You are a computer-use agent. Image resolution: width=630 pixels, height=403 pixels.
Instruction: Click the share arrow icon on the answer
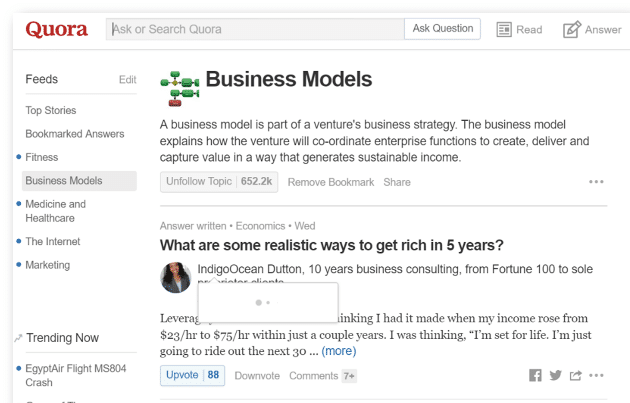tap(575, 375)
